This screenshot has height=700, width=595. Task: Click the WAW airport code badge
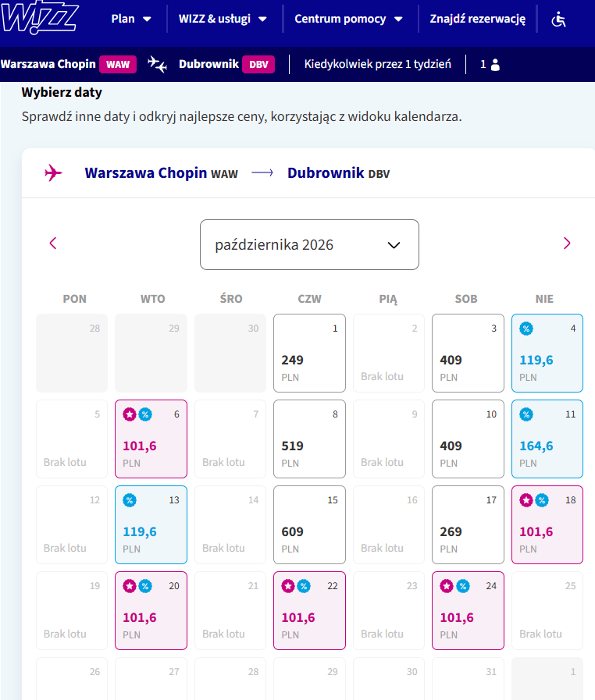pyautogui.click(x=118, y=64)
